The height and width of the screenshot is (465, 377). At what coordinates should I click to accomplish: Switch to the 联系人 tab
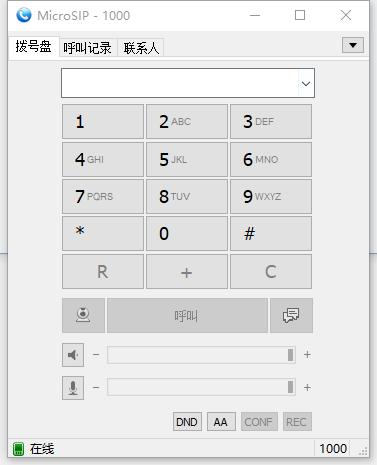click(141, 48)
